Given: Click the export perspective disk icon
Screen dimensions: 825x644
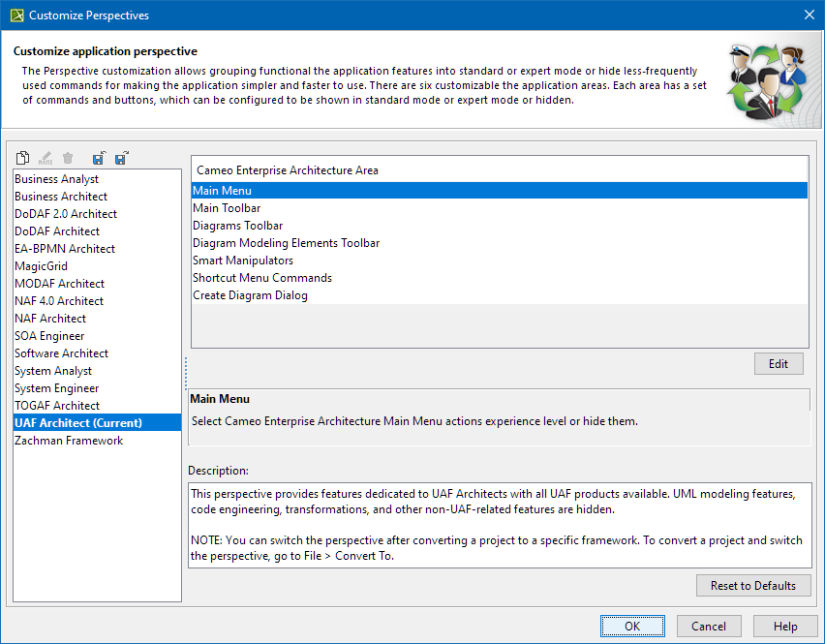Looking at the screenshot, I should (121, 158).
